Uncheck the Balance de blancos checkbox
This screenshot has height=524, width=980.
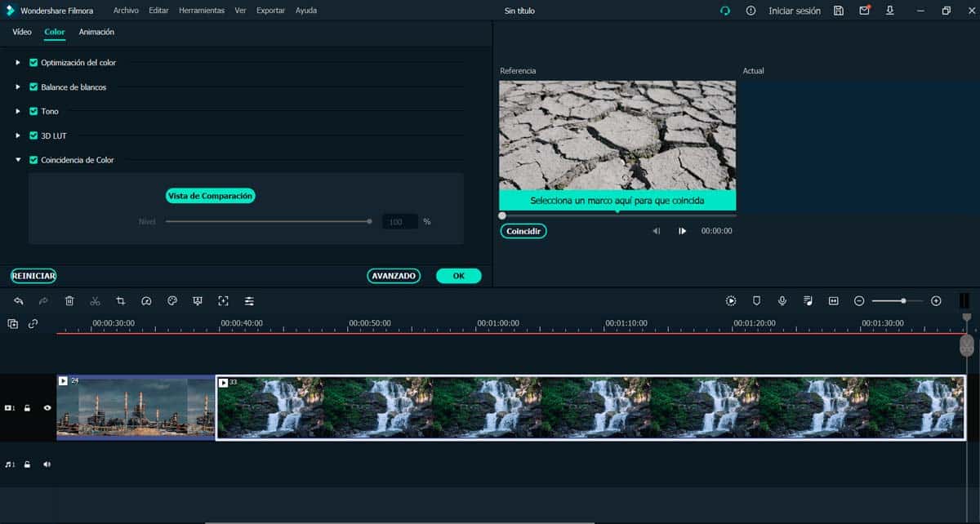(33, 87)
